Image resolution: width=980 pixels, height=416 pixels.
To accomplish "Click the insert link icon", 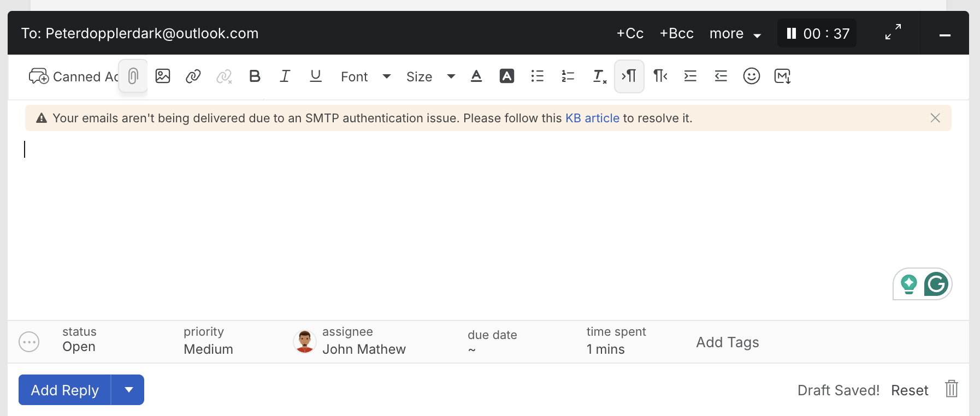I will click(x=193, y=76).
